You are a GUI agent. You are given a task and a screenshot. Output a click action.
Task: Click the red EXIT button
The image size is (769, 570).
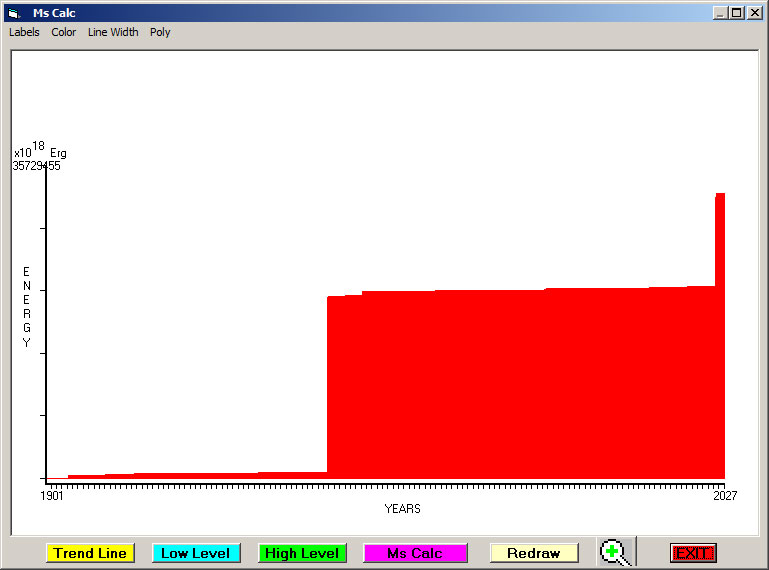[x=693, y=553]
